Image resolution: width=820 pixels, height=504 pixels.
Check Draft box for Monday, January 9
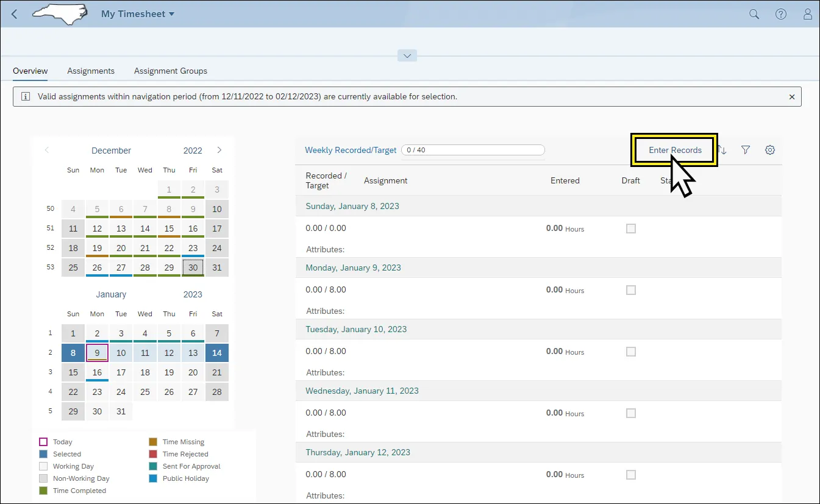click(x=631, y=290)
